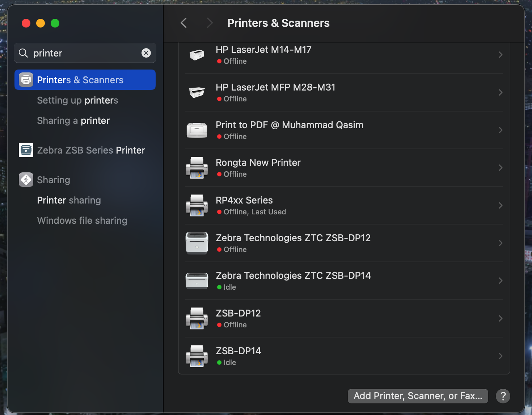Maximize the window with the green button

tap(55, 23)
